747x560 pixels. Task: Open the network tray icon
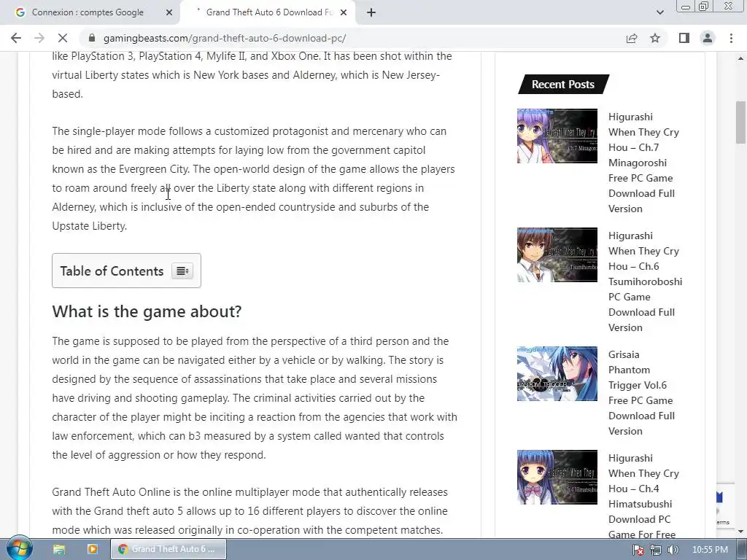coord(656,550)
